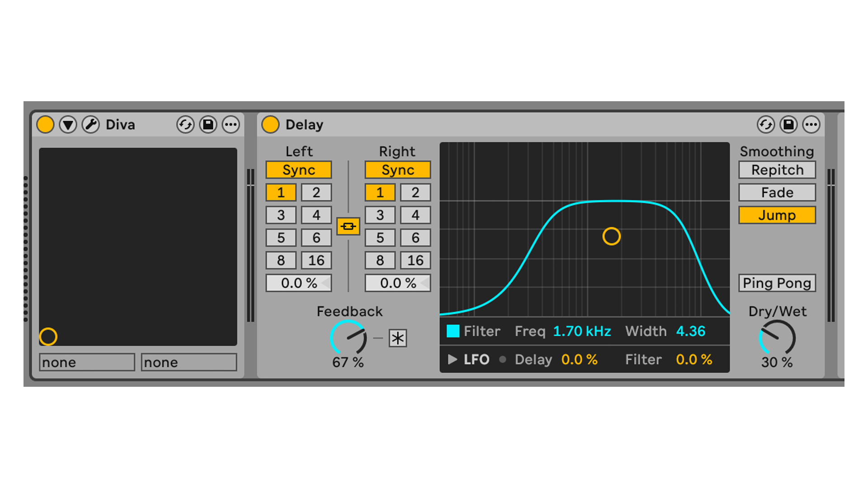Screen dimensions: 868x488
Task: Select Jump smoothing mode
Action: [777, 215]
